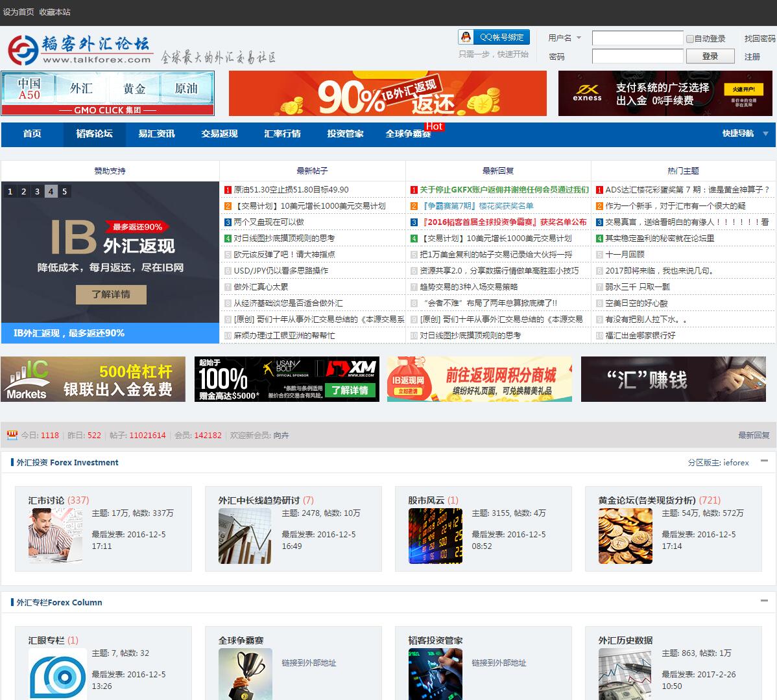The image size is (777, 700).
Task: Open reply 『争霸赛第7期』楼花奖获奖名单
Action: [477, 206]
